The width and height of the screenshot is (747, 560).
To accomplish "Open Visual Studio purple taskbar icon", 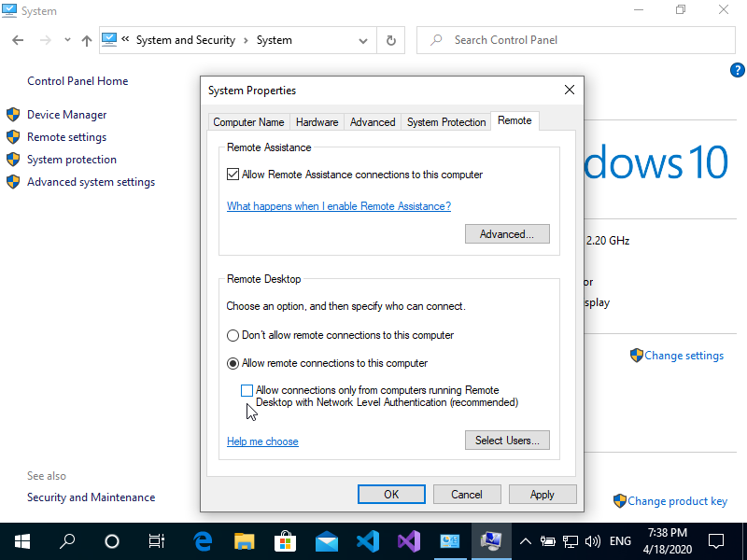I will click(x=408, y=541).
